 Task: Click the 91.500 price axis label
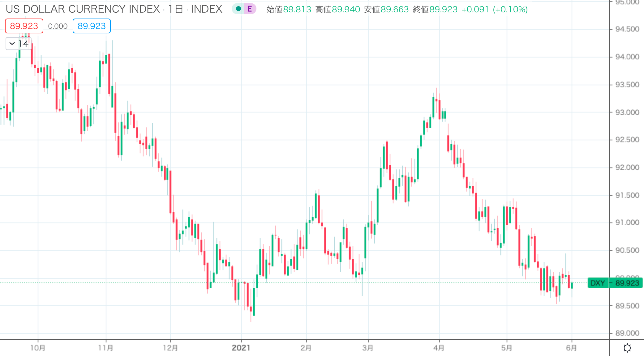coord(627,195)
